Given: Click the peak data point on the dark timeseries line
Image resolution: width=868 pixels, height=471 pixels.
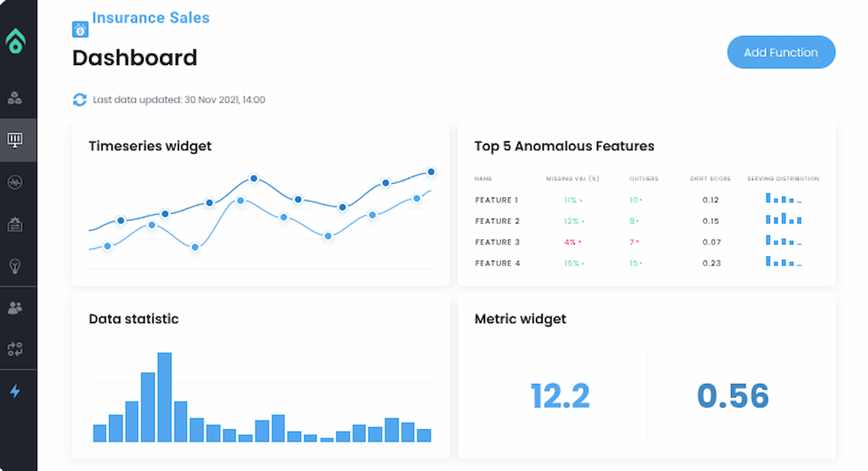Looking at the screenshot, I should click(x=253, y=178).
